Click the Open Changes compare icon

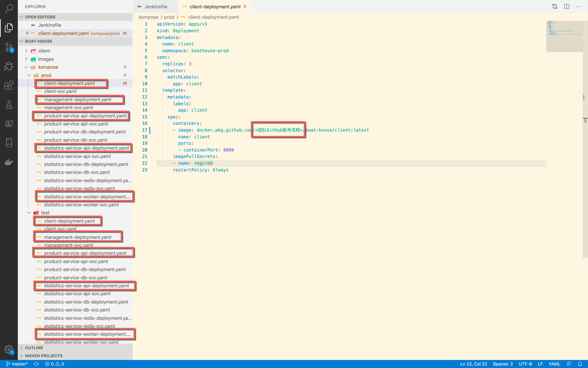pos(555,6)
